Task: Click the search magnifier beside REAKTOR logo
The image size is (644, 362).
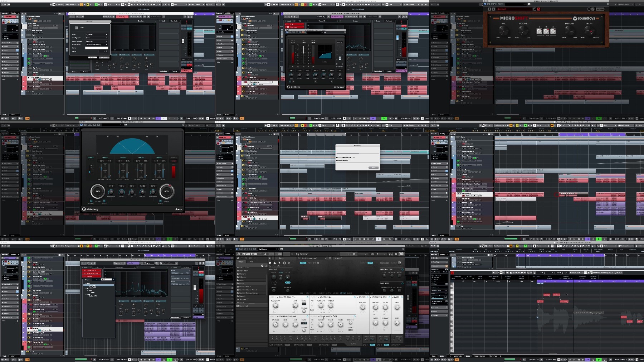Action: 265,254
